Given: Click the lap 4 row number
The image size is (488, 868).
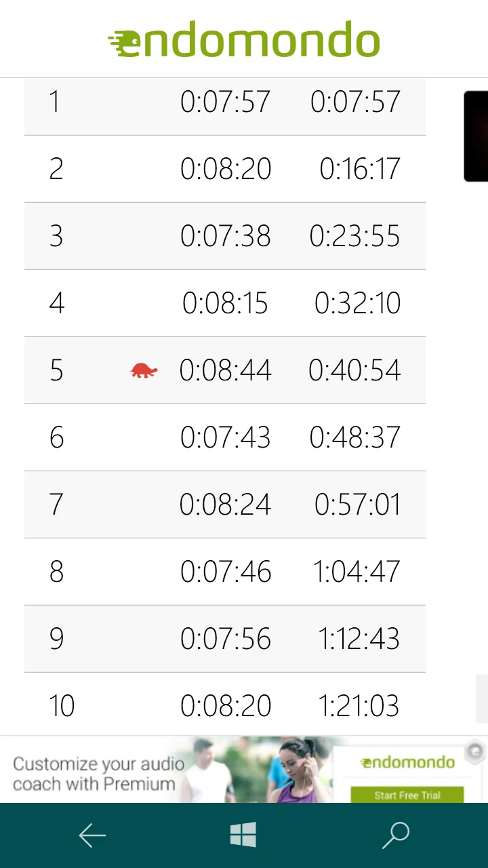Looking at the screenshot, I should [x=56, y=303].
